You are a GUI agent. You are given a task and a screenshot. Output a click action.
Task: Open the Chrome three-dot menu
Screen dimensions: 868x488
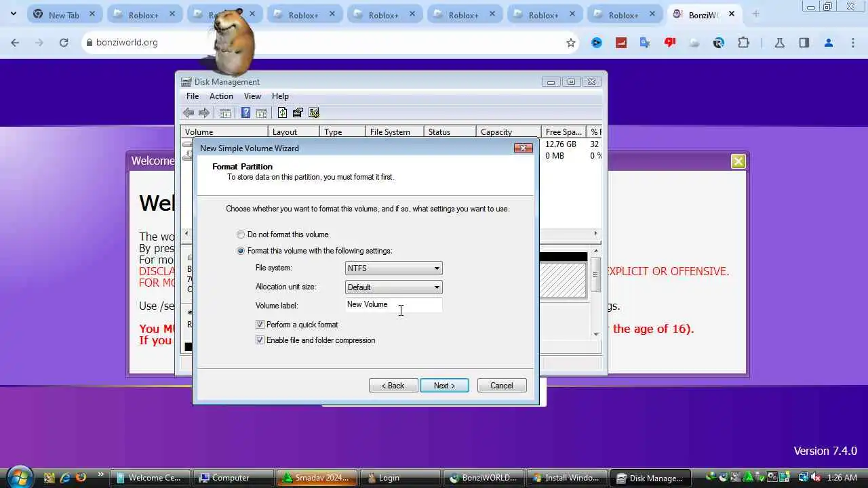point(853,43)
